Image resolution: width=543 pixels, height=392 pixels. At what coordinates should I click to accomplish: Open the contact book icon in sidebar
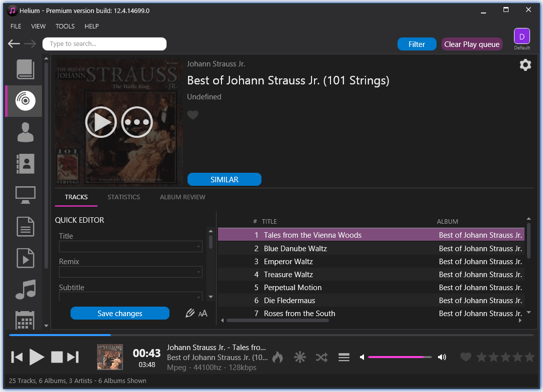pyautogui.click(x=25, y=164)
